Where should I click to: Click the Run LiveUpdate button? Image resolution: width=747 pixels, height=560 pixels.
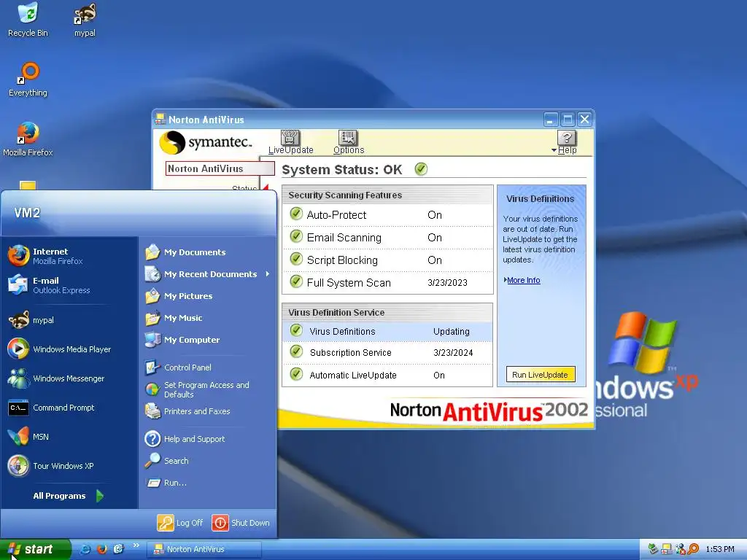(541, 375)
